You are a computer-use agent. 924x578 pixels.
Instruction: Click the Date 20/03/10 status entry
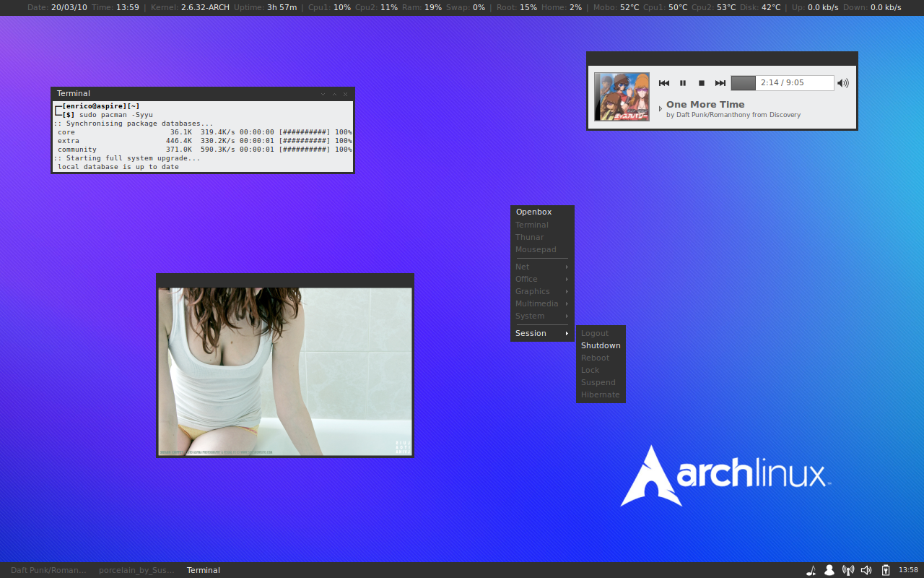click(x=57, y=7)
